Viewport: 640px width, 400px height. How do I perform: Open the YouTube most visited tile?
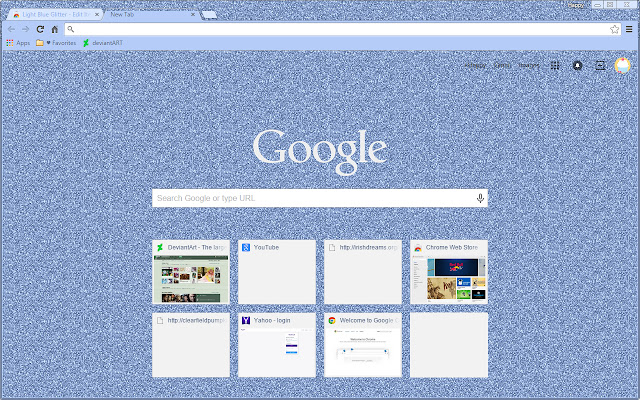coord(277,272)
